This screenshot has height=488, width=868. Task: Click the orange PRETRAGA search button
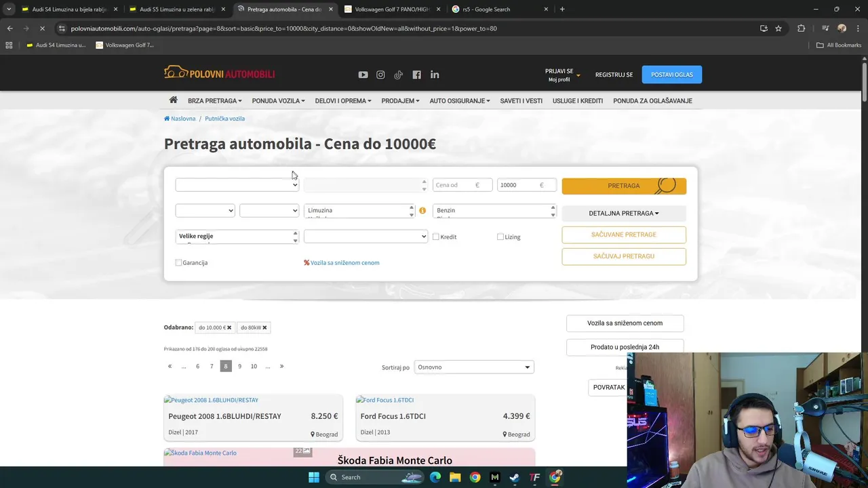624,186
